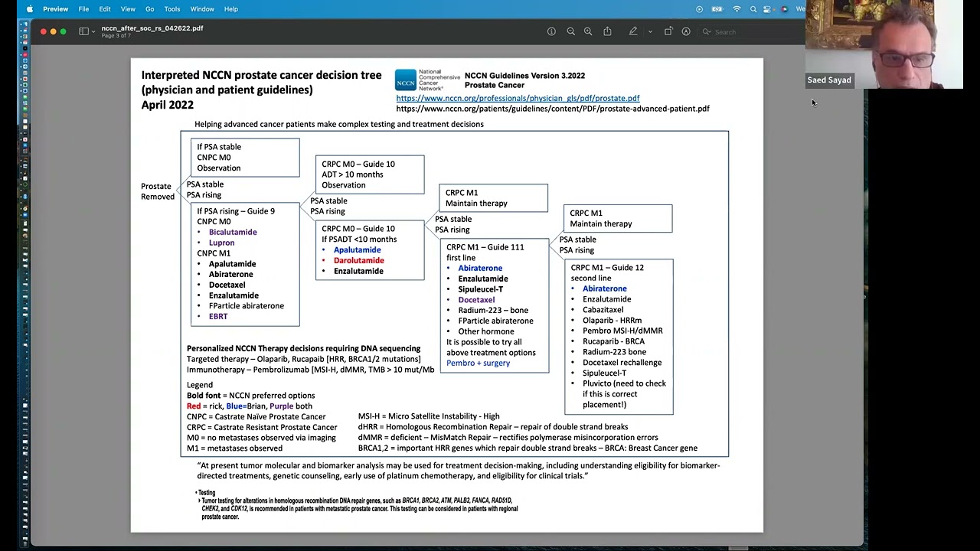Open Spotlight search in menu bar
980x551 pixels.
pos(753,9)
